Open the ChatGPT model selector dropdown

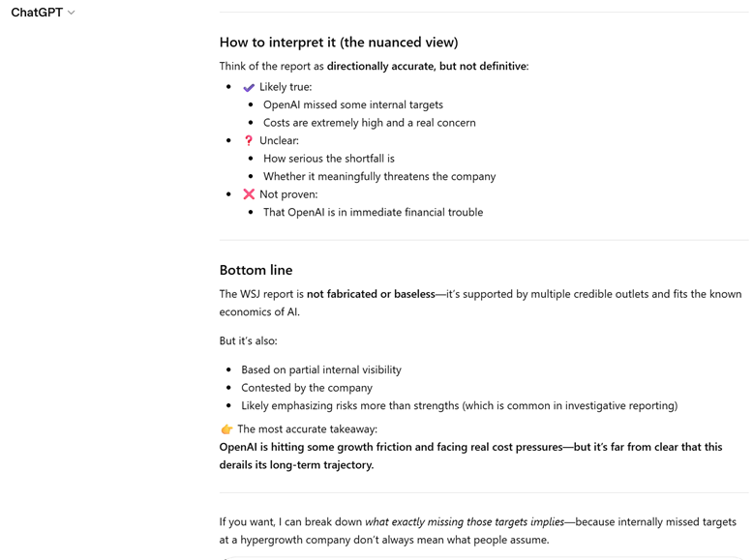click(x=39, y=13)
